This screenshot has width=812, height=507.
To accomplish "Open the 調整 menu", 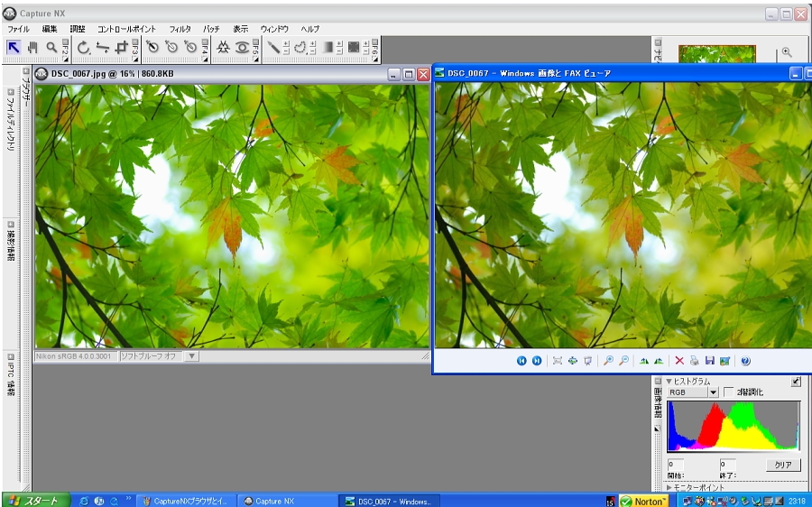I will click(78, 29).
